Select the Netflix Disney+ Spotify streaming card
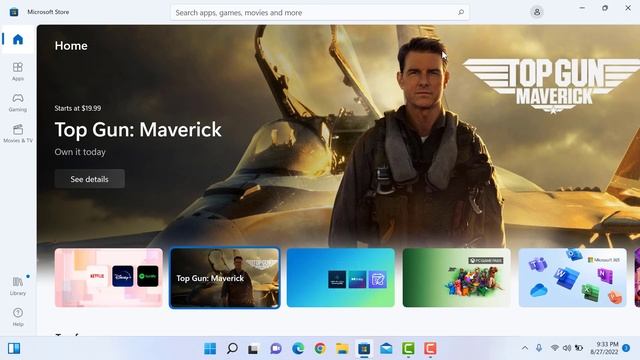The width and height of the screenshot is (640, 360). pos(109,278)
